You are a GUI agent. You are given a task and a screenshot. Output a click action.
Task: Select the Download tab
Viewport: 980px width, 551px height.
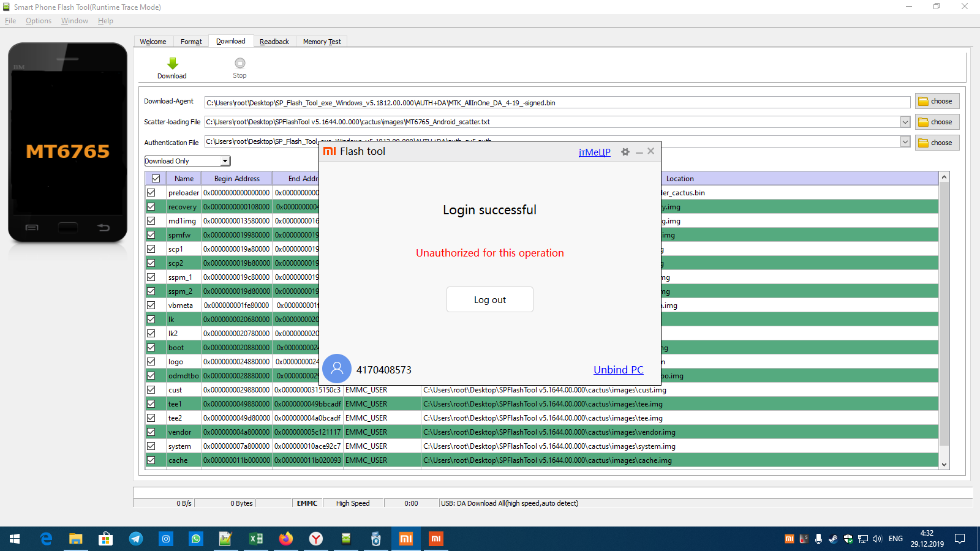(x=231, y=41)
